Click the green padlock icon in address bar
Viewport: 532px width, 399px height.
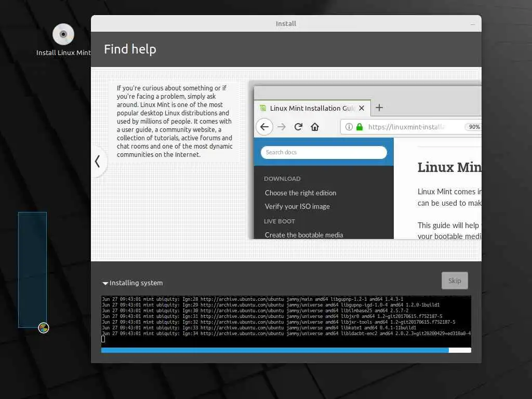coord(360,127)
